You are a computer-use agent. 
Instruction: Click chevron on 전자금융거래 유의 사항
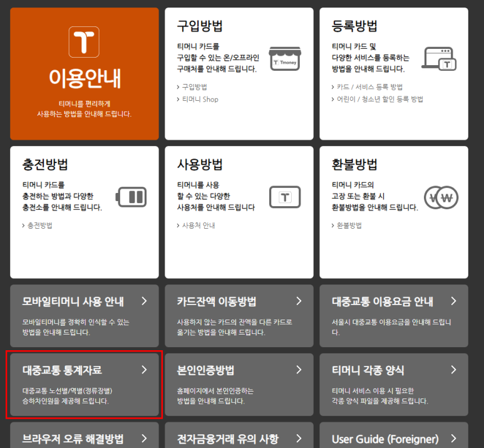299,439
